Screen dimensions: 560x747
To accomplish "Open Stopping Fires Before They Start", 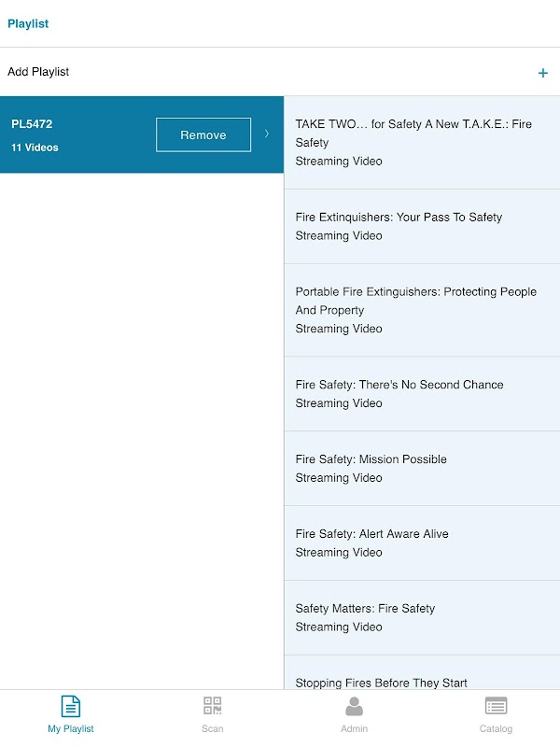I will click(x=381, y=681).
